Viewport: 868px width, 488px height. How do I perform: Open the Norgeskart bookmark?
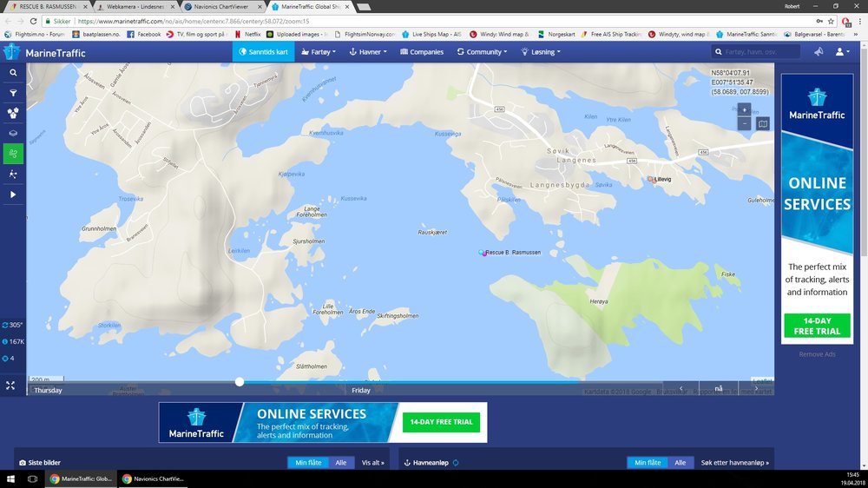[x=556, y=35]
